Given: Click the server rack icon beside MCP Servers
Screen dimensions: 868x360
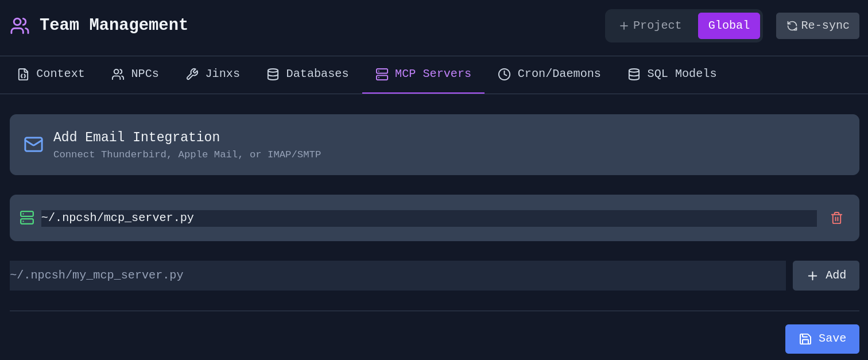Looking at the screenshot, I should tap(382, 74).
